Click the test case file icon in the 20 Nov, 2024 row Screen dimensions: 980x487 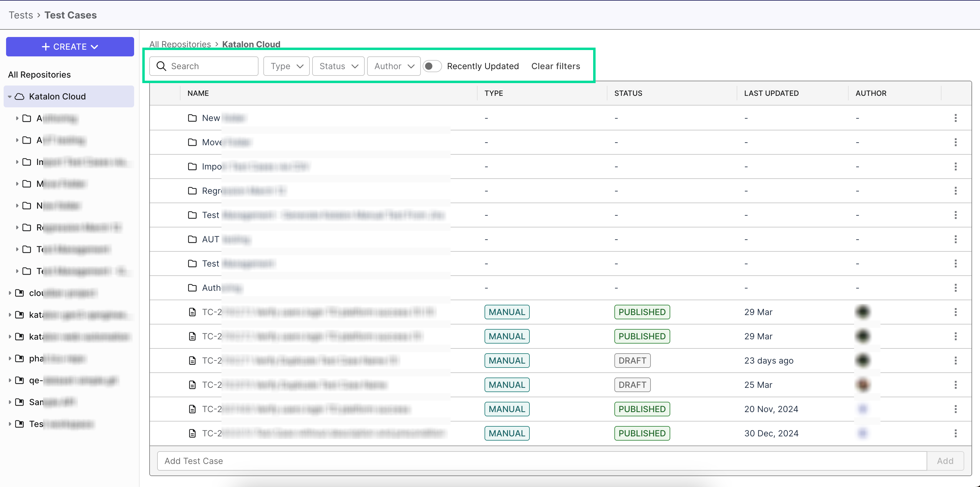point(192,409)
